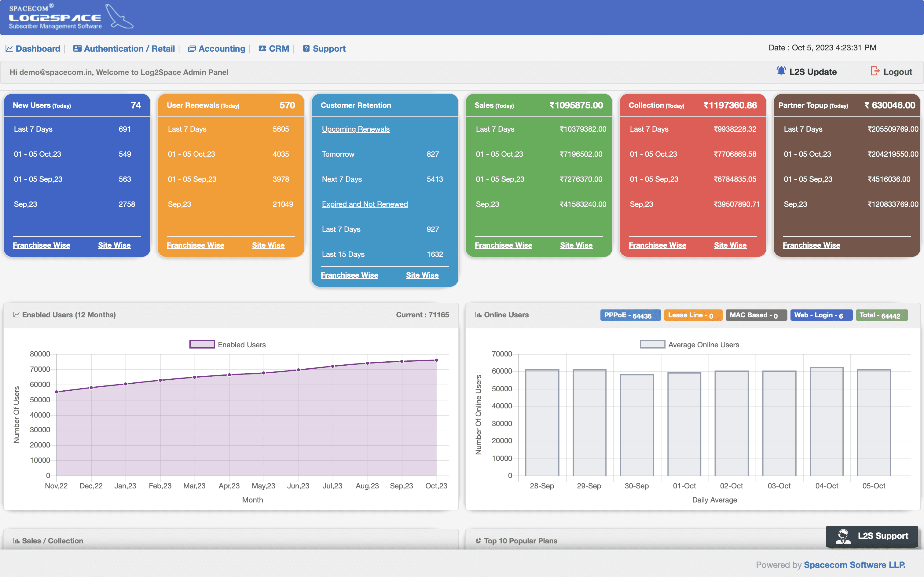This screenshot has height=577, width=924.
Task: Open the Authentication / Retail menu
Action: (x=129, y=49)
